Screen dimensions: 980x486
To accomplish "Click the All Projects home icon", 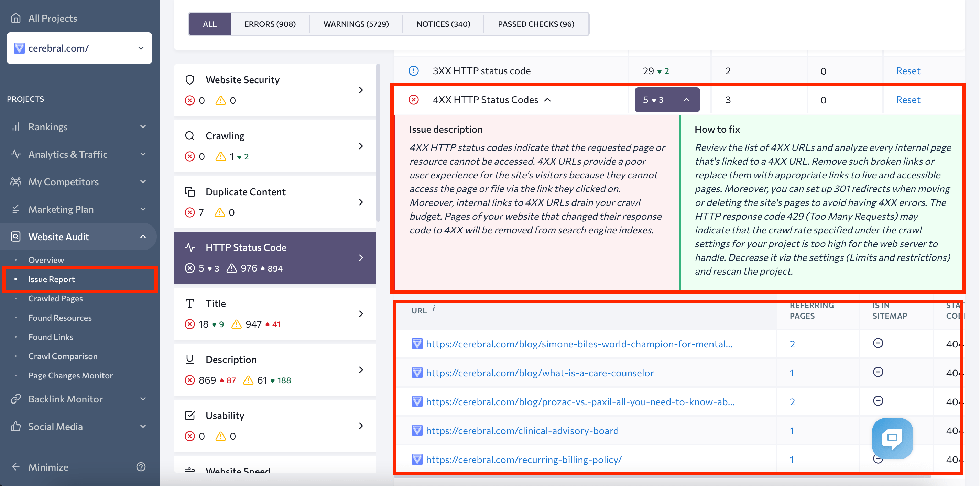I will 15,18.
